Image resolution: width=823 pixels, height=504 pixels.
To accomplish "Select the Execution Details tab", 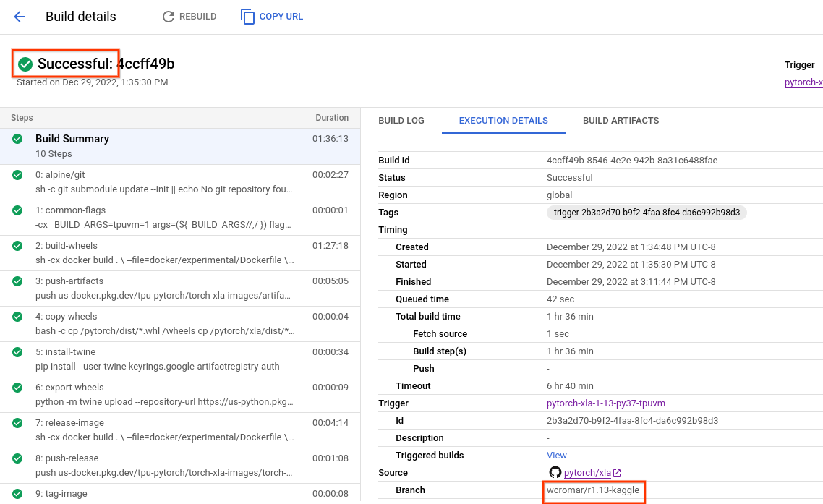I will 503,121.
